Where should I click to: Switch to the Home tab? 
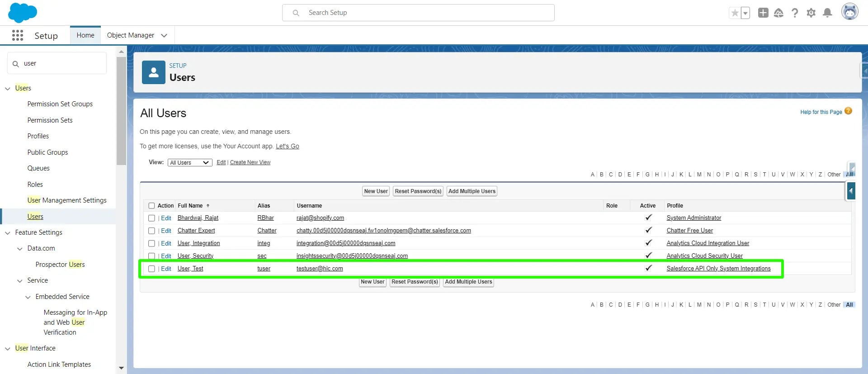85,35
